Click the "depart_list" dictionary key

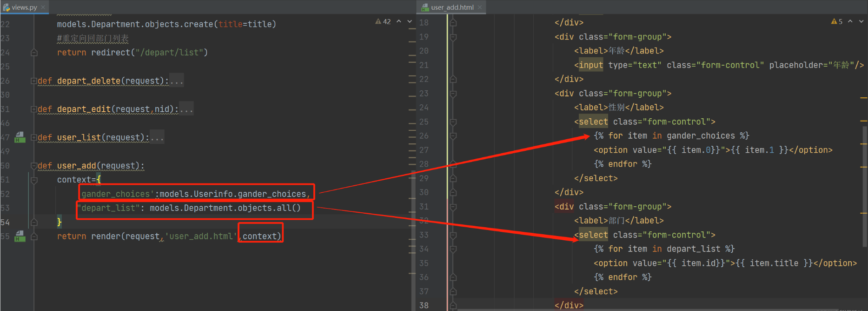108,208
